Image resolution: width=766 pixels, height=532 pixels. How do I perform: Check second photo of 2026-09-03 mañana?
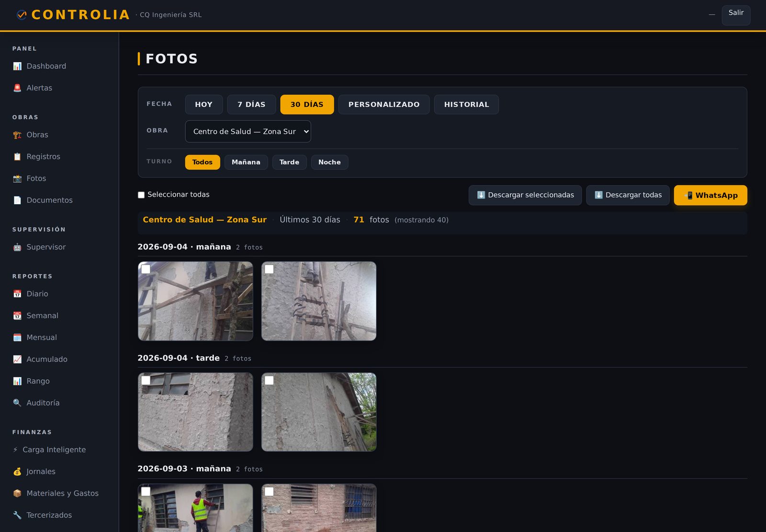point(270,491)
